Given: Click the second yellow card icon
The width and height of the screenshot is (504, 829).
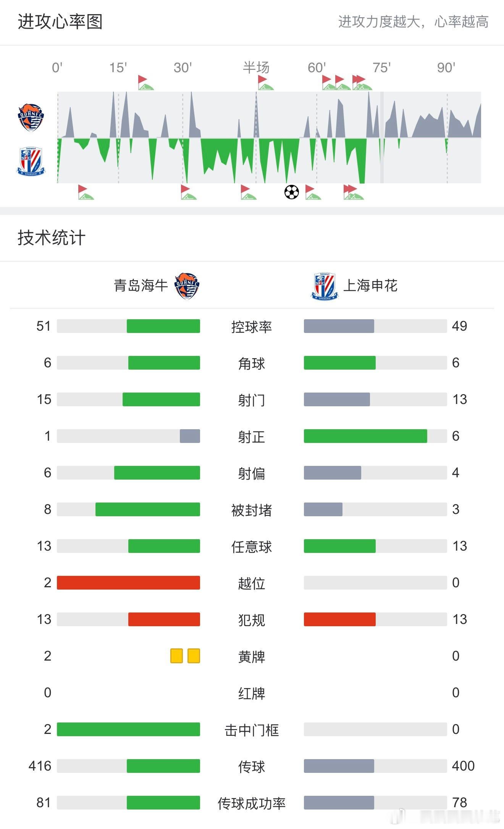Looking at the screenshot, I should click(x=194, y=656).
